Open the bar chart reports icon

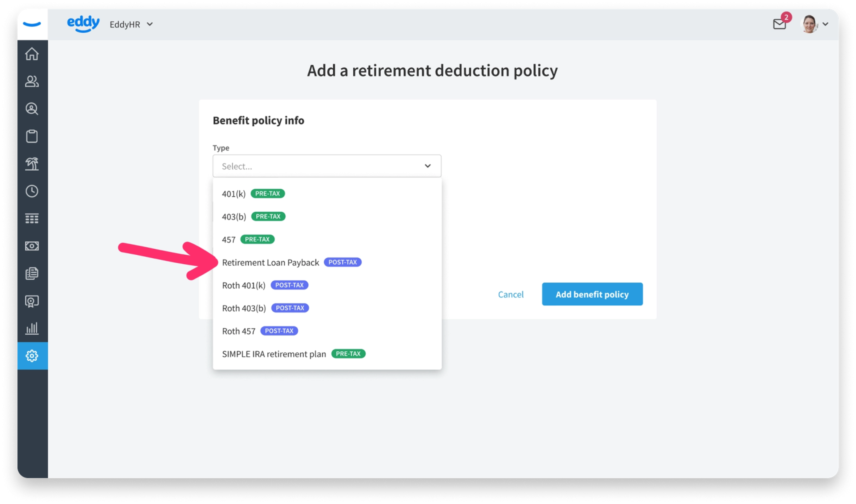pos(32,328)
